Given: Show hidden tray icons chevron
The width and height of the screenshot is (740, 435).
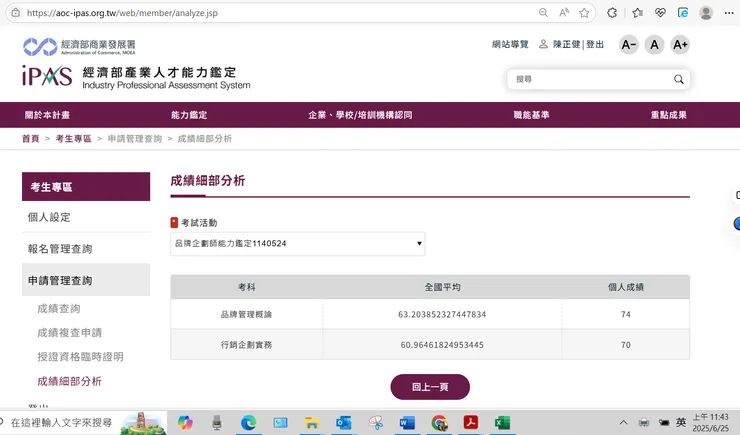Looking at the screenshot, I should coord(623,422).
